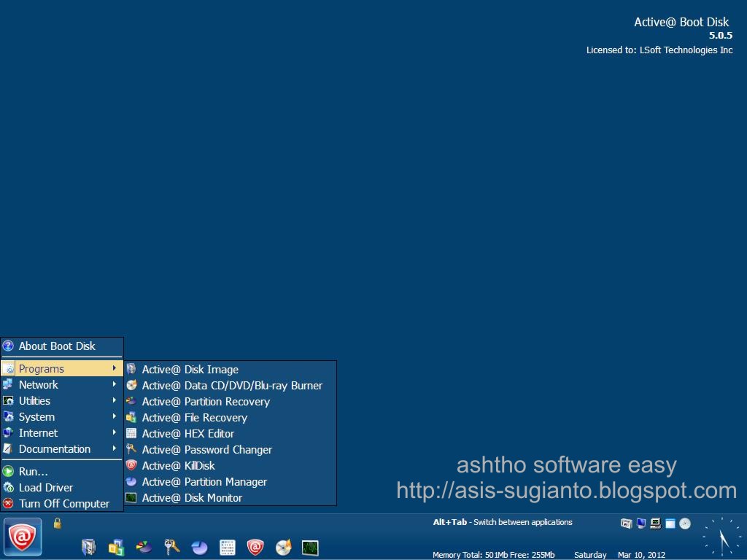Expand the Utilities submenu arrow
747x560 pixels.
115,400
